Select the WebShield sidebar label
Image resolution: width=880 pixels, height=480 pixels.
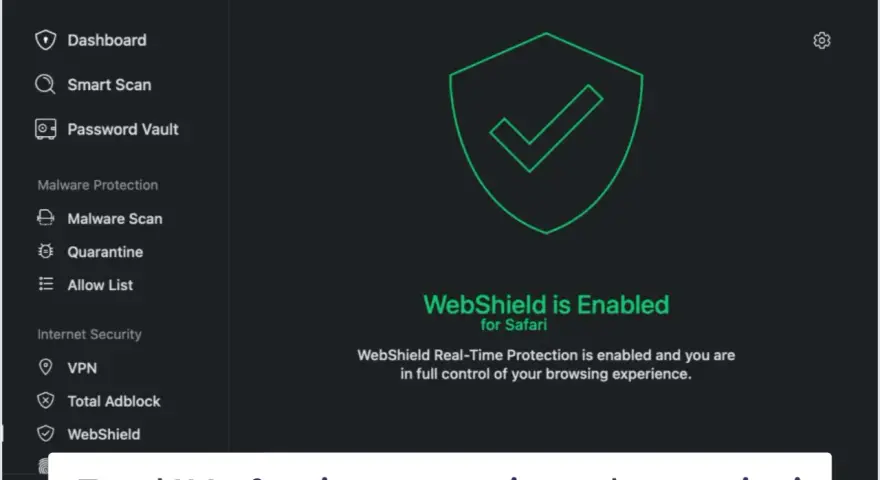coord(104,434)
